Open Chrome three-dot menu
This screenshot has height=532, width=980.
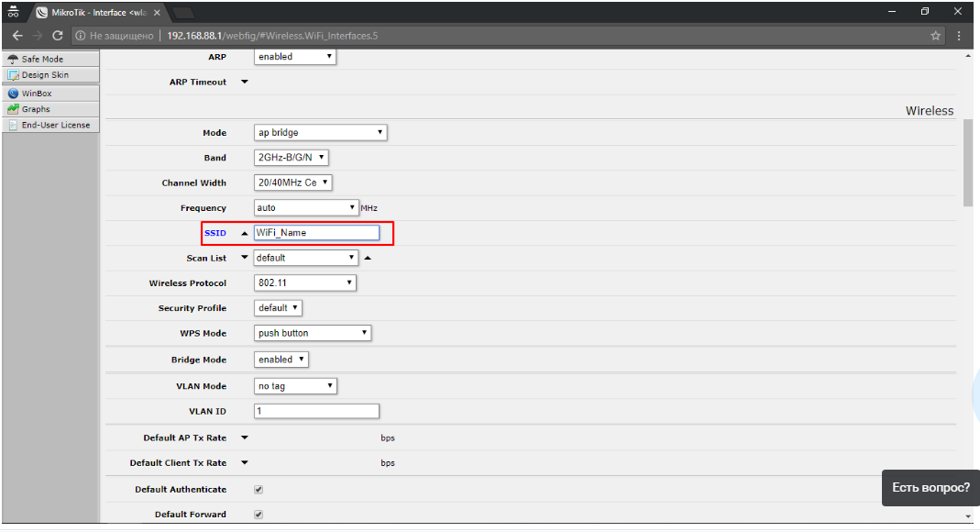tap(959, 36)
